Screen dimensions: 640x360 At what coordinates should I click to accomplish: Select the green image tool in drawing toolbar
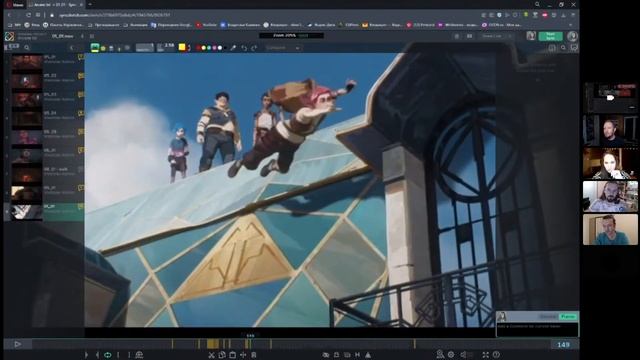click(95, 48)
